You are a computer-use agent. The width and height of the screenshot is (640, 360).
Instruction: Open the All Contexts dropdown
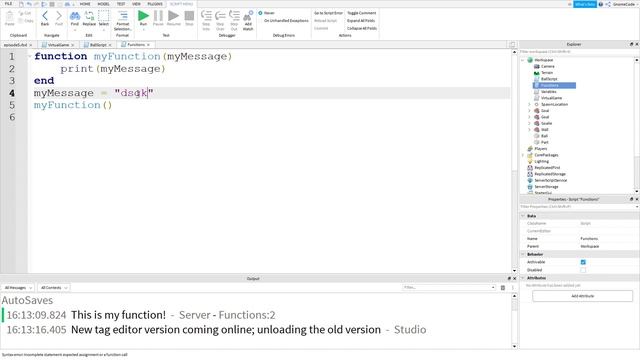(53, 288)
